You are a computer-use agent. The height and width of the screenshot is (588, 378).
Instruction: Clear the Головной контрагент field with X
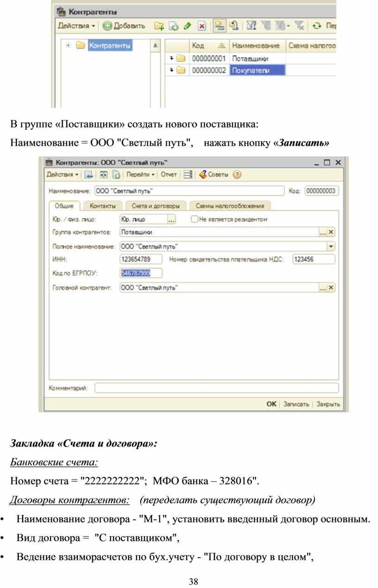point(331,288)
